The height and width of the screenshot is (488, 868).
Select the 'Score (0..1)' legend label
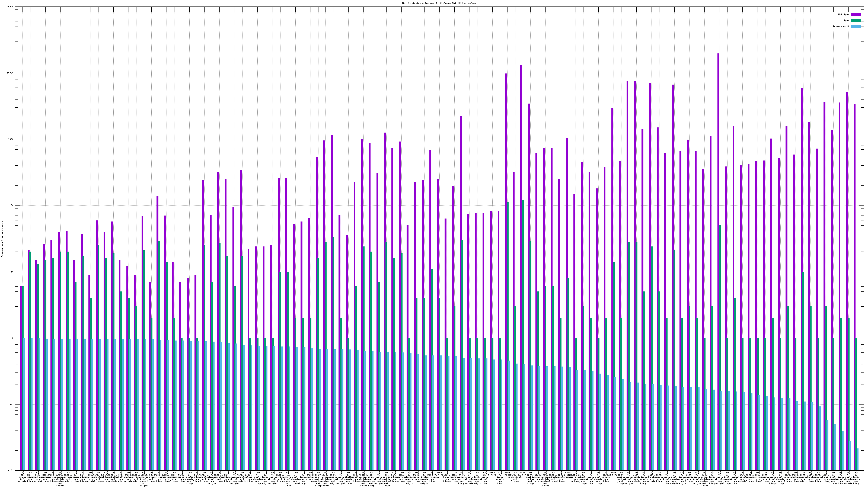[841, 26]
